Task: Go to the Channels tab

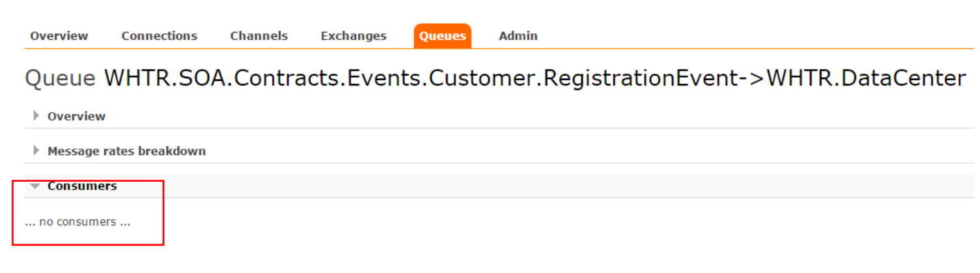Action: (x=259, y=36)
